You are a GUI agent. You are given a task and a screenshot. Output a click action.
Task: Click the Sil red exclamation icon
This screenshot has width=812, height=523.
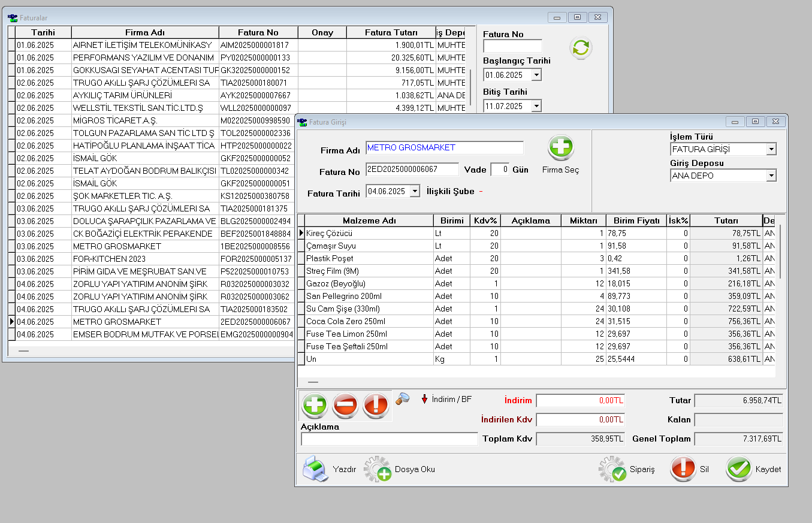(683, 469)
